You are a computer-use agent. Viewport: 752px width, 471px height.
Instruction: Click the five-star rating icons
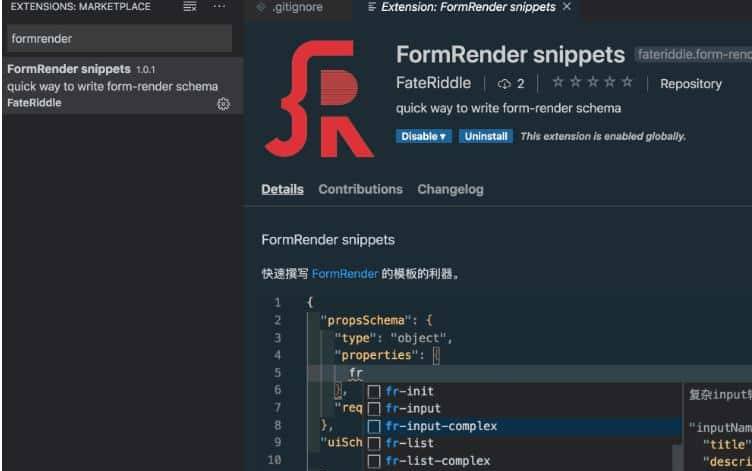click(592, 83)
